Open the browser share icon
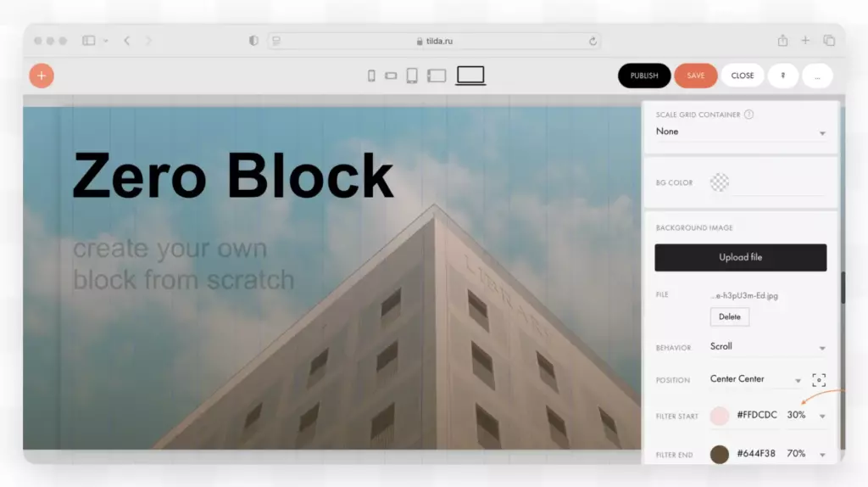Viewport: 868px width, 487px height. coord(782,41)
